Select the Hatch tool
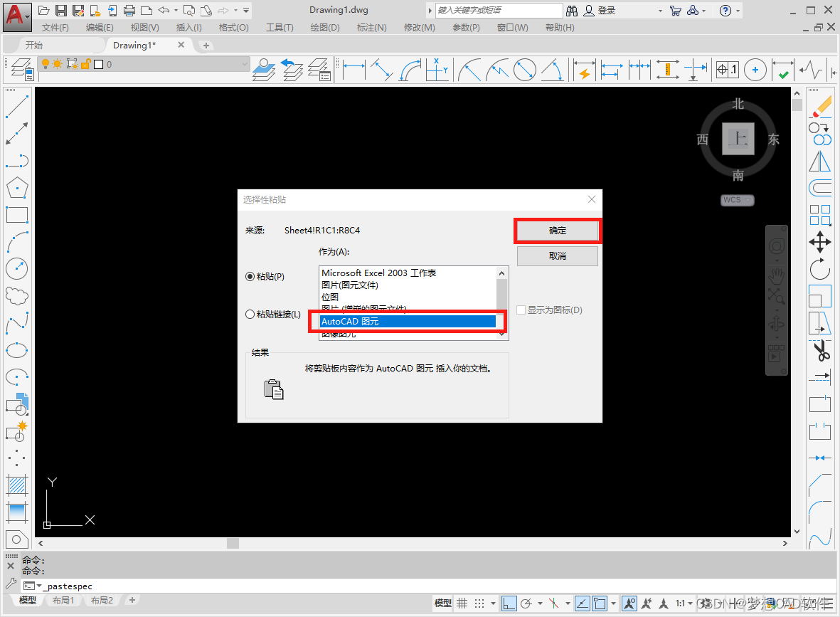840x617 pixels. click(16, 485)
